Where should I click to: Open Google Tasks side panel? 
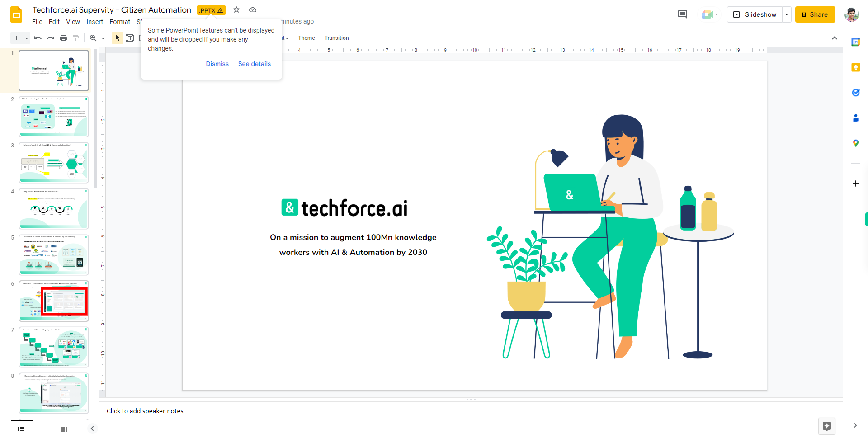coord(855,93)
